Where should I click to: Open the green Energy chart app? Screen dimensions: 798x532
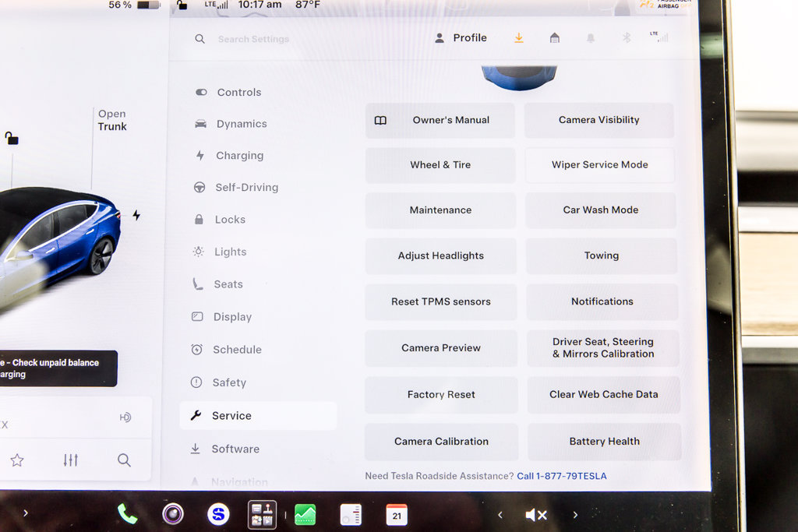305,515
